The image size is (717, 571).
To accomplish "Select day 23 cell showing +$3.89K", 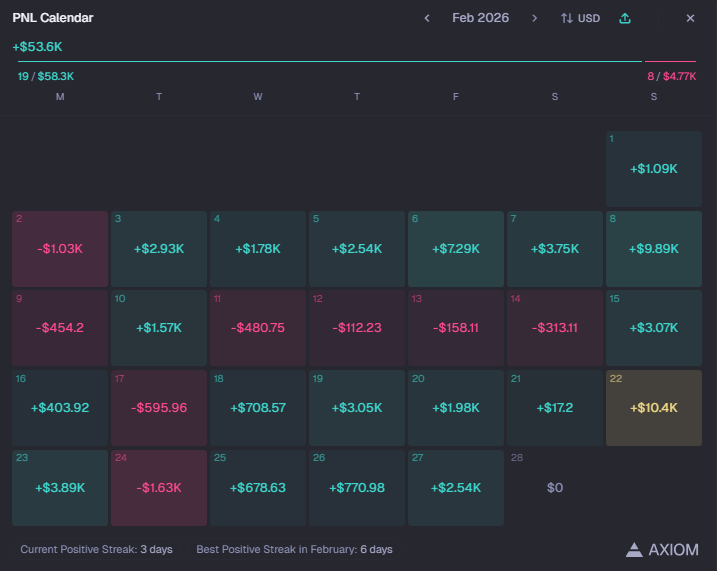I will click(60, 488).
